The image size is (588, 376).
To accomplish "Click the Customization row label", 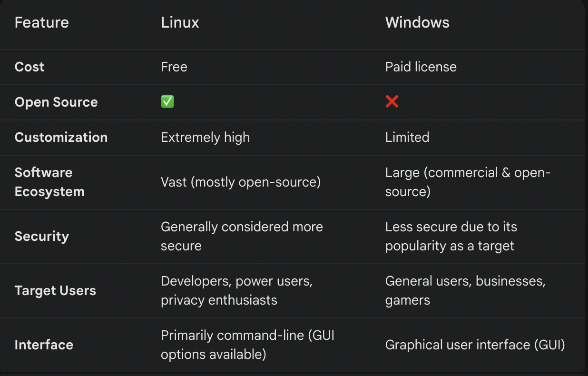I will (x=61, y=137).
